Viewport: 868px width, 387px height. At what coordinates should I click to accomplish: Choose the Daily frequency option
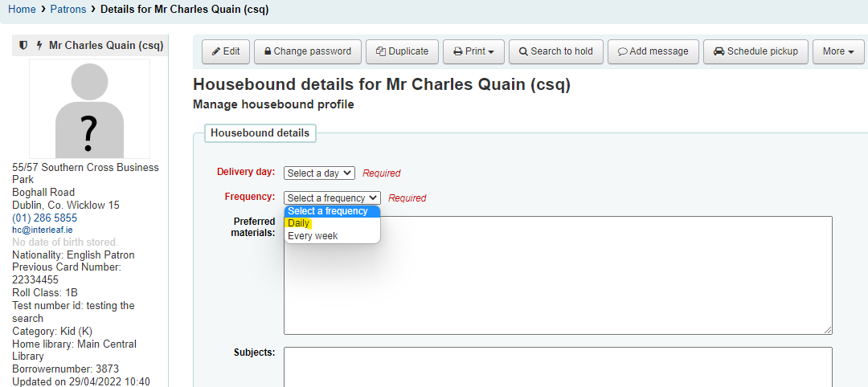point(299,223)
